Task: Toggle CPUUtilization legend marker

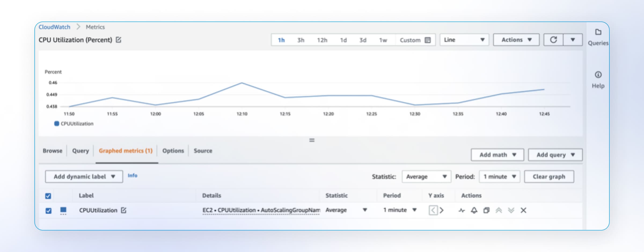Action: pos(57,124)
